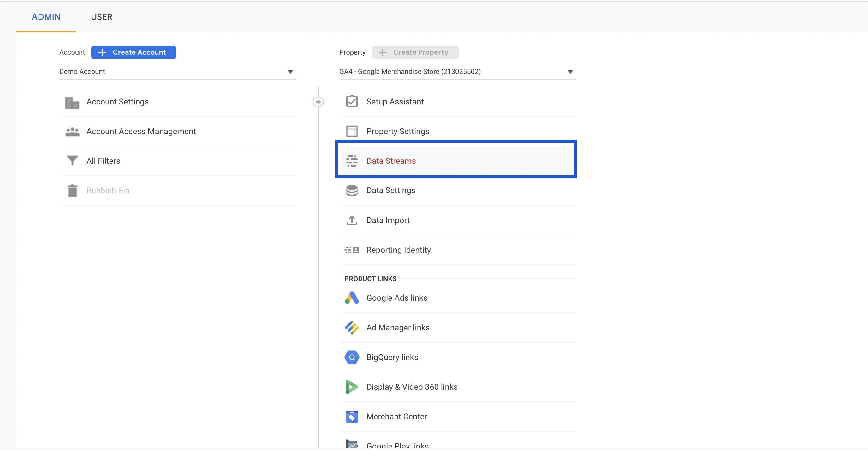Click the Display & Video 360 play icon
The image size is (868, 450).
click(352, 387)
